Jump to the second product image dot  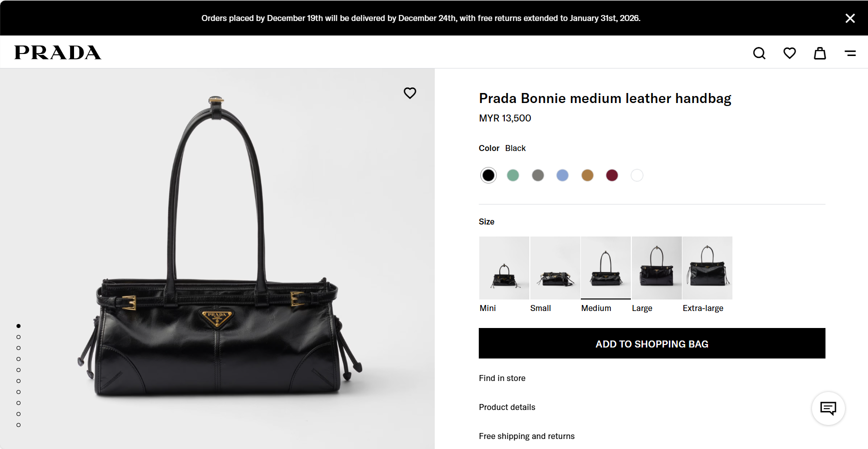tap(19, 337)
